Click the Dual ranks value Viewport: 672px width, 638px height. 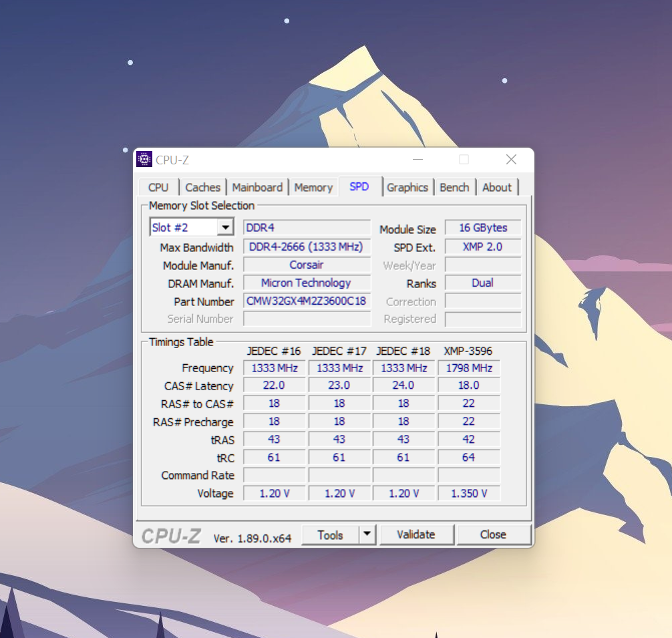[483, 283]
